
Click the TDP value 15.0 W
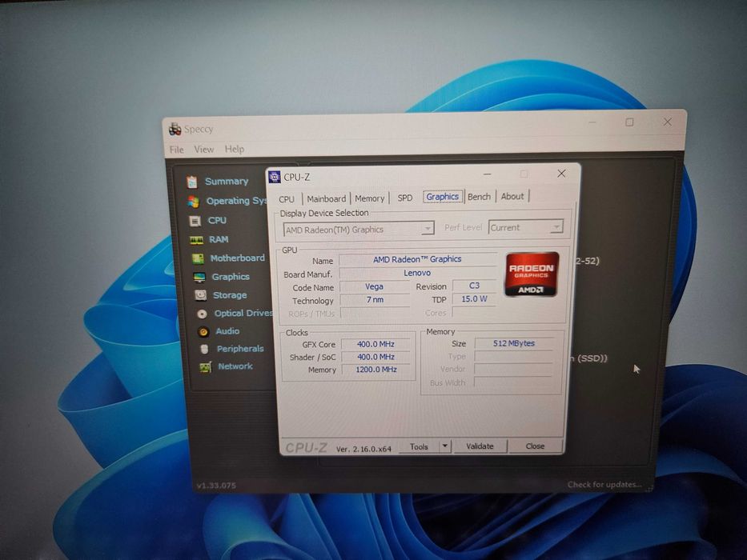[x=474, y=299]
